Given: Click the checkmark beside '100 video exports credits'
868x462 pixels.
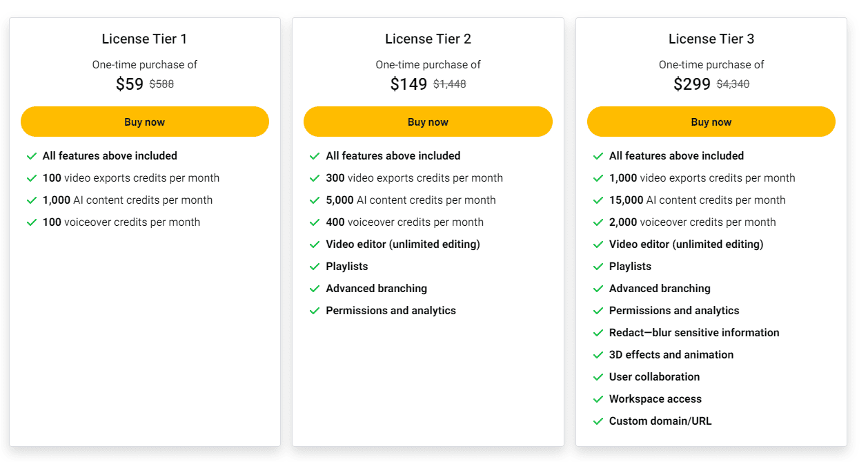Looking at the screenshot, I should pyautogui.click(x=32, y=177).
